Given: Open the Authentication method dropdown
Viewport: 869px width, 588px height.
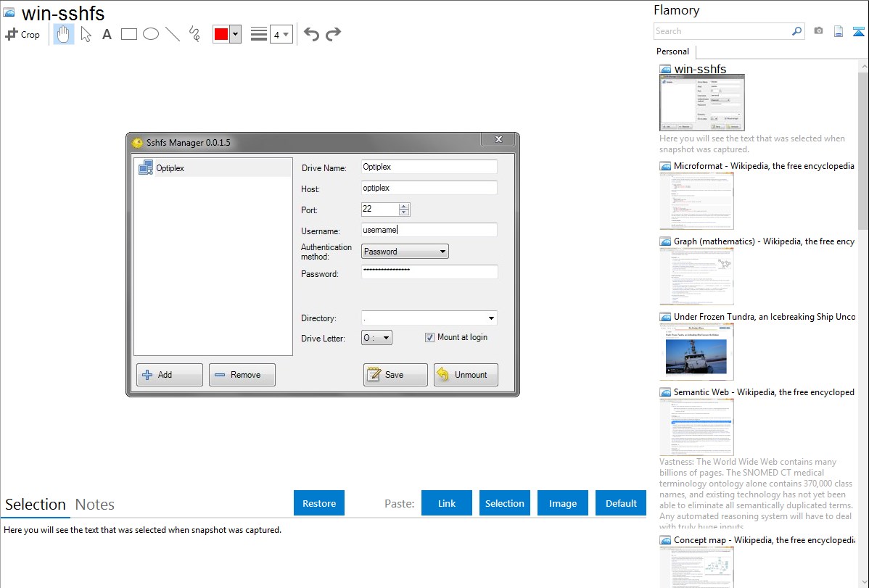Looking at the screenshot, I should (x=405, y=252).
